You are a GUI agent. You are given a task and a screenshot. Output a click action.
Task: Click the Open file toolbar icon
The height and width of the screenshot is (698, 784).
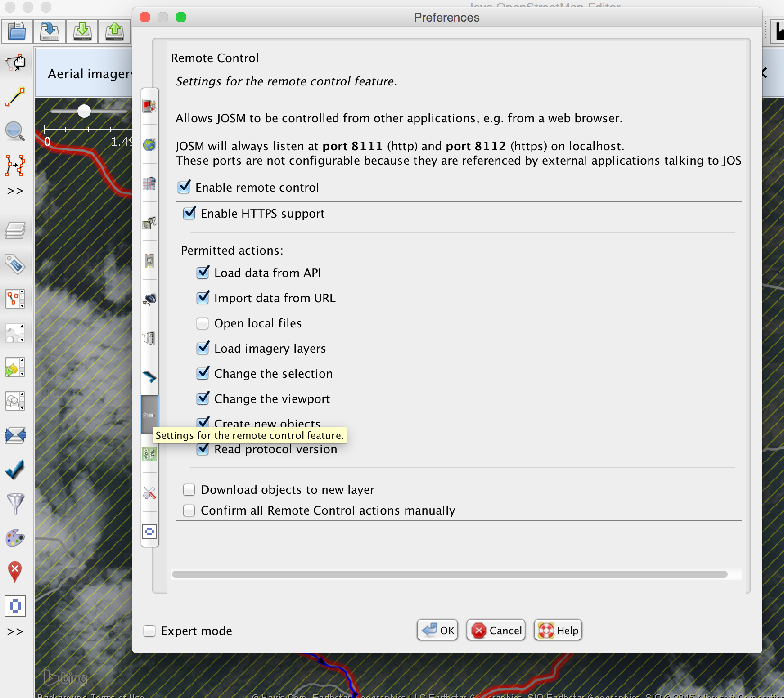[x=17, y=31]
